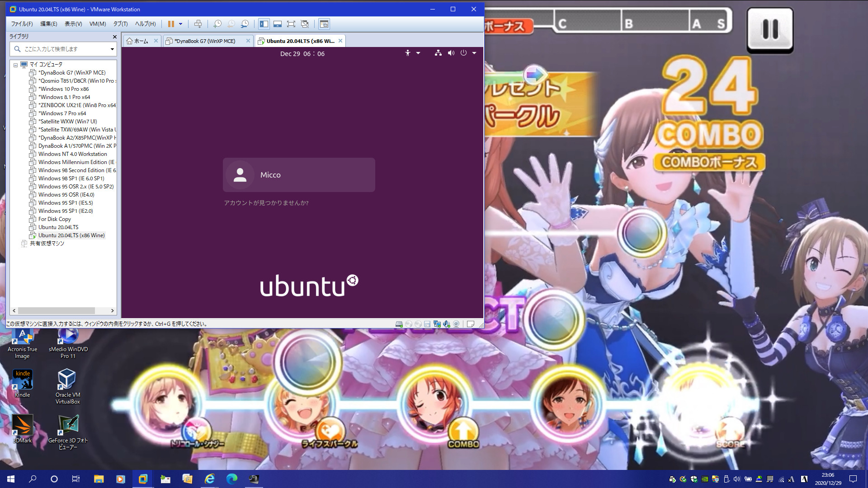Click the hard disk status bar icon
This screenshot has height=488, width=868.
pyautogui.click(x=399, y=324)
